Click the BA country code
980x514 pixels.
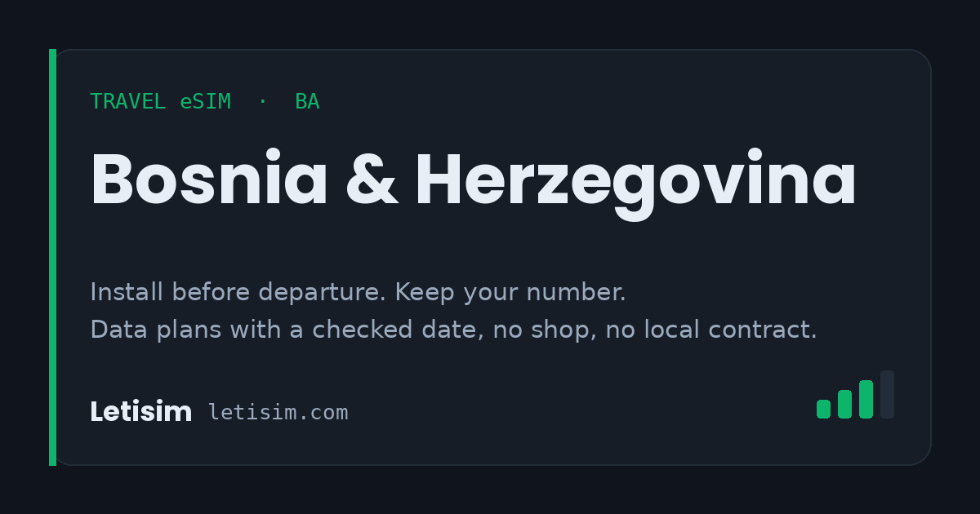point(307,102)
